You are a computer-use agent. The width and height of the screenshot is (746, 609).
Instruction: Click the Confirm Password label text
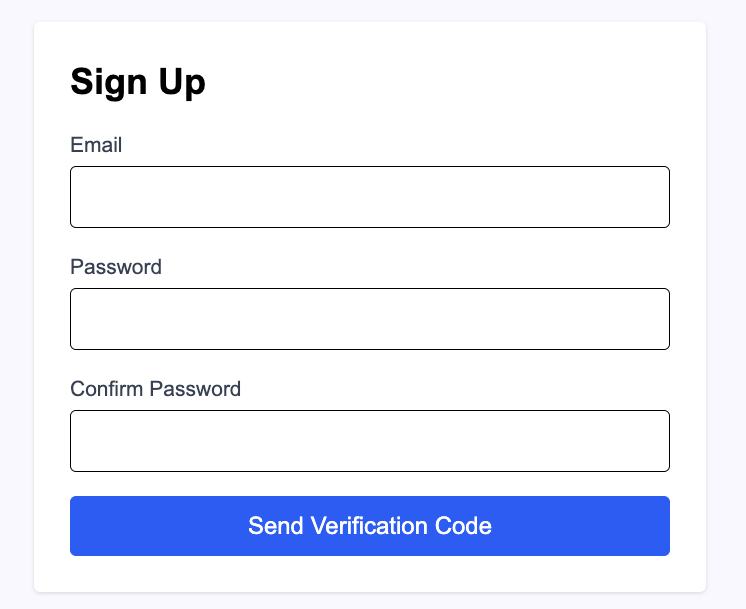155,389
